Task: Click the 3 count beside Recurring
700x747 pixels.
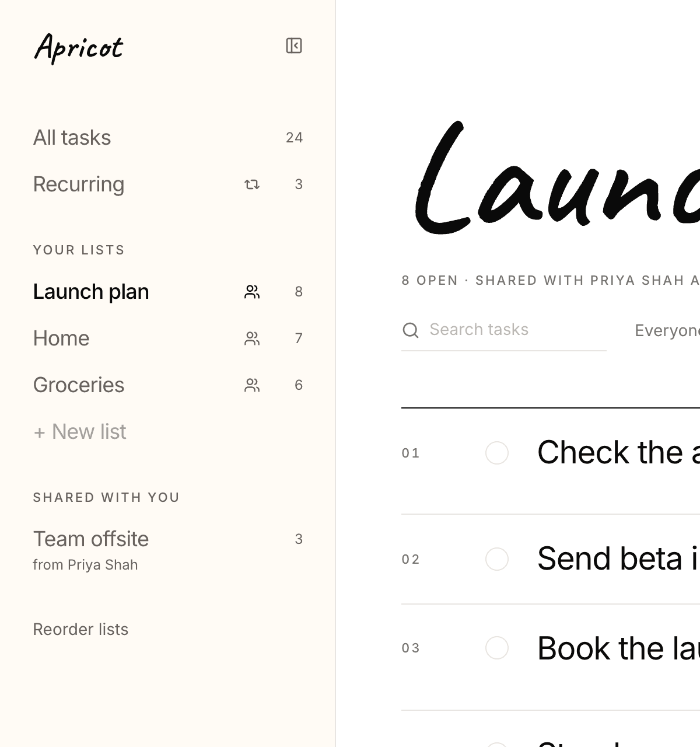Action: point(299,184)
